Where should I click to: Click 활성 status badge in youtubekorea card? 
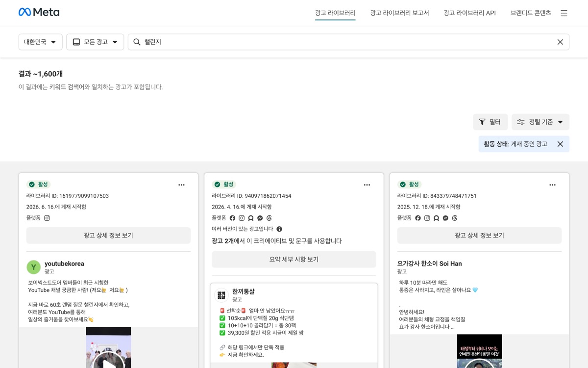click(38, 184)
